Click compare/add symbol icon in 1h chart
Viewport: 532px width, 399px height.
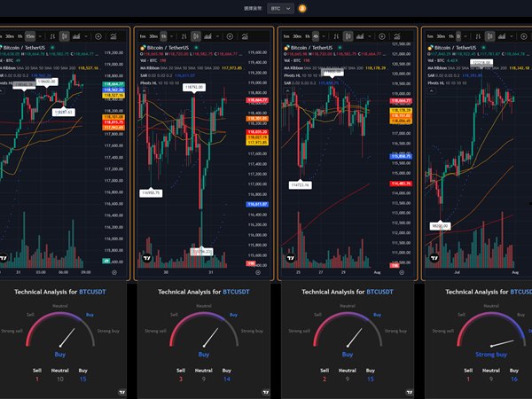click(230, 36)
